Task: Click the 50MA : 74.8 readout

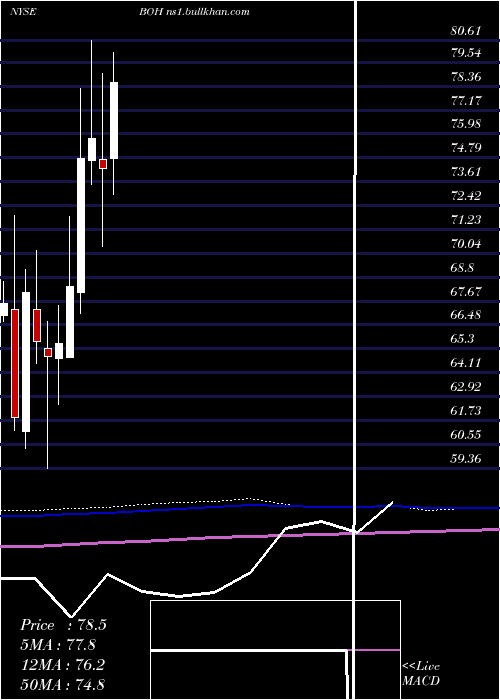Action: click(x=63, y=684)
